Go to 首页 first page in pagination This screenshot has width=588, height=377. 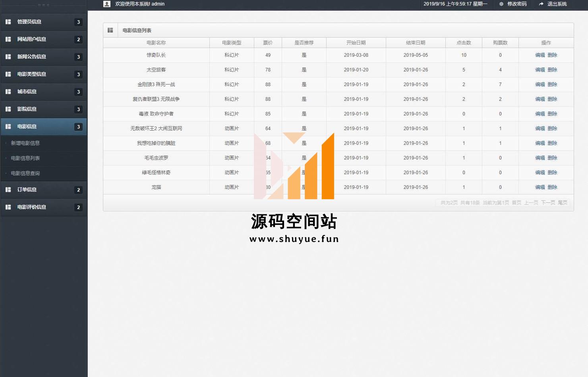point(516,203)
